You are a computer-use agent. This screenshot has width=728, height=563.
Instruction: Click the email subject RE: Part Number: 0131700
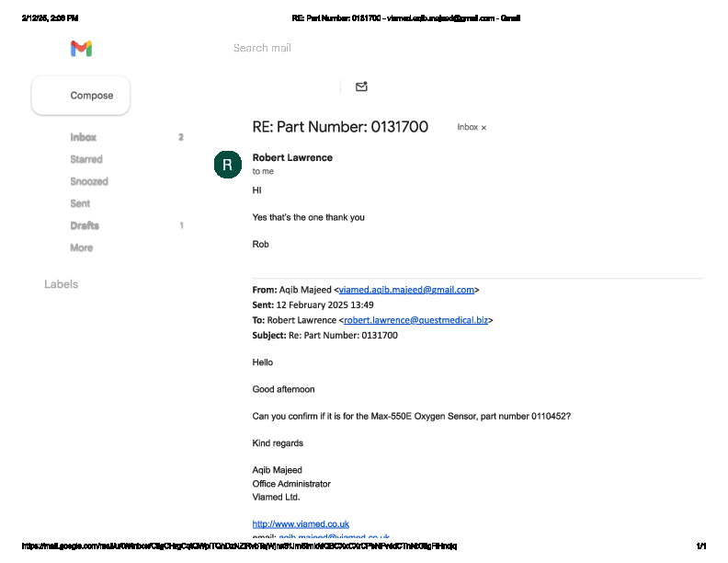[340, 127]
